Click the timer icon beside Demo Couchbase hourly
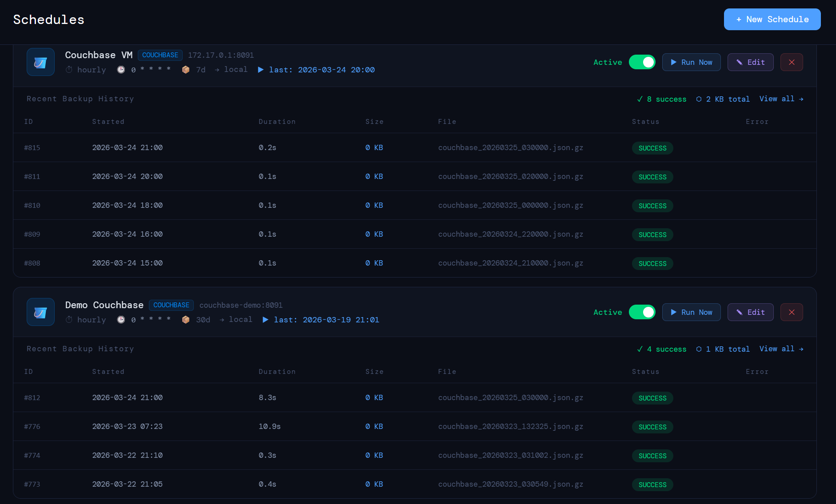 point(69,320)
